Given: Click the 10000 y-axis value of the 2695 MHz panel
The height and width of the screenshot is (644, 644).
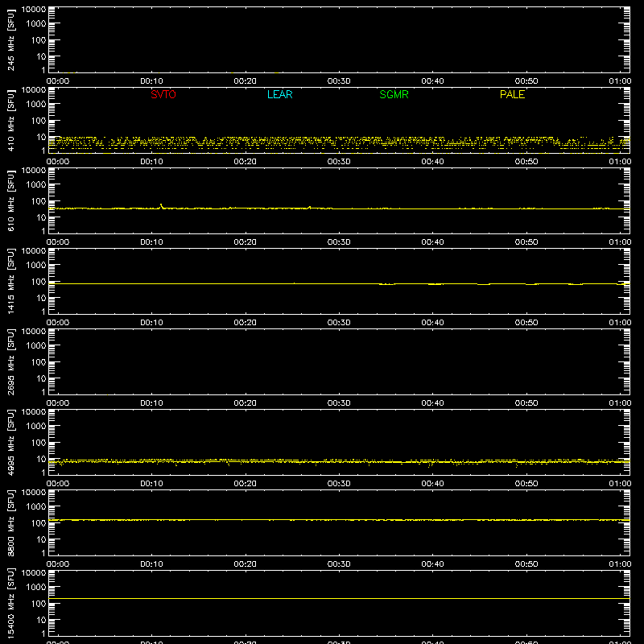Looking at the screenshot, I should pos(34,332).
